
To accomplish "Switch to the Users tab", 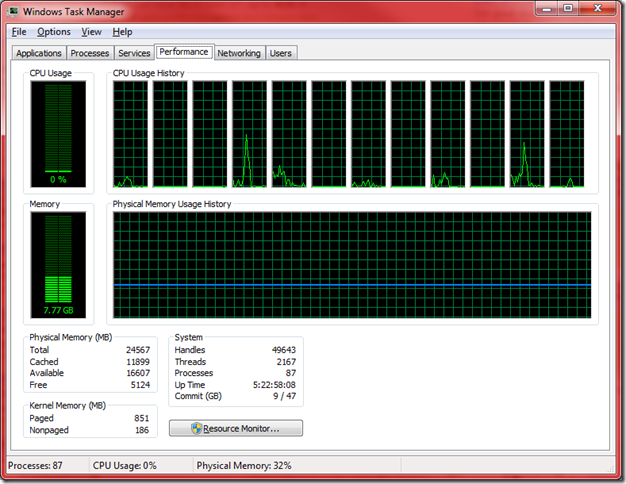I will tap(281, 53).
